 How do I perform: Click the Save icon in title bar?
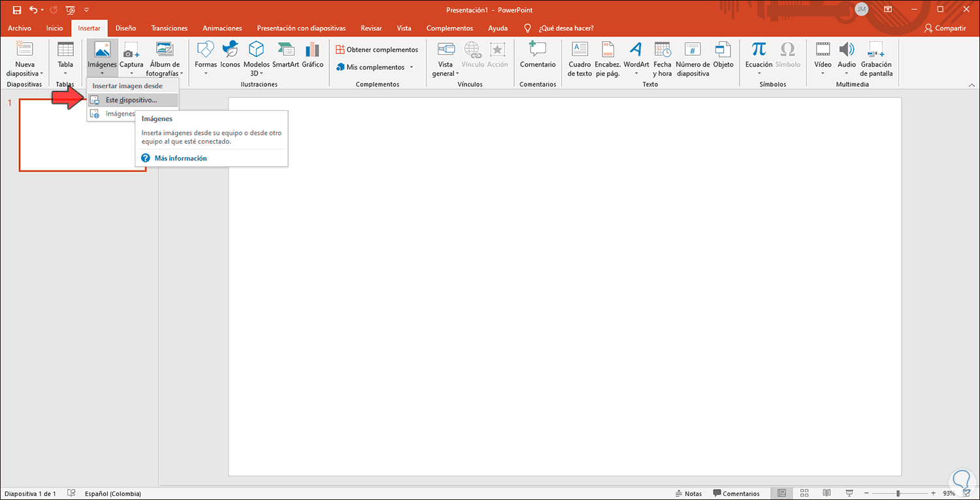[x=17, y=10]
